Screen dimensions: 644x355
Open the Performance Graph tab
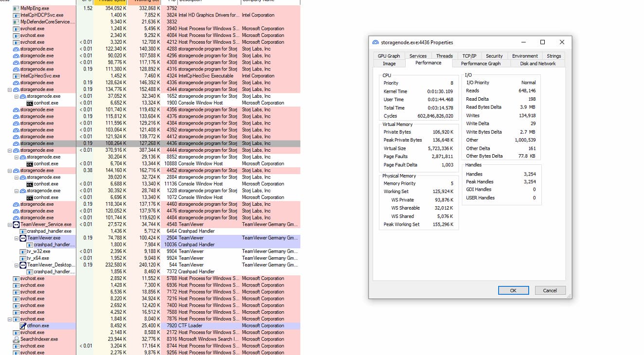pyautogui.click(x=481, y=64)
